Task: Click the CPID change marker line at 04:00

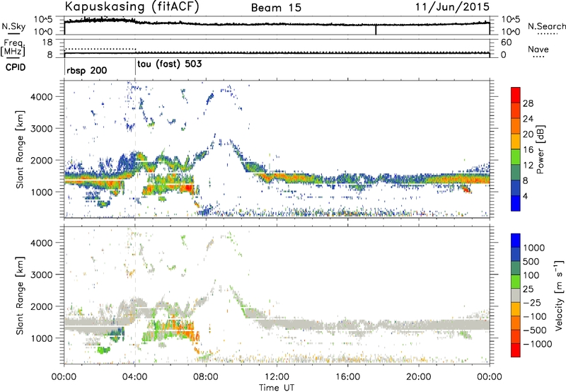Action: [x=135, y=67]
